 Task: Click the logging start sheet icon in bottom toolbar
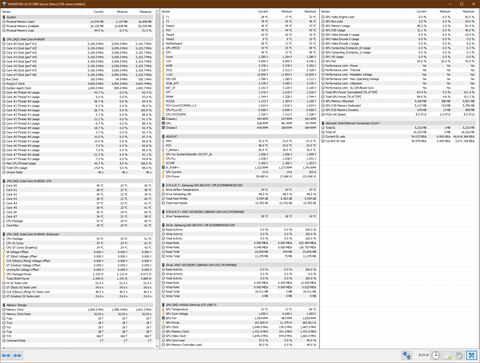point(448,355)
